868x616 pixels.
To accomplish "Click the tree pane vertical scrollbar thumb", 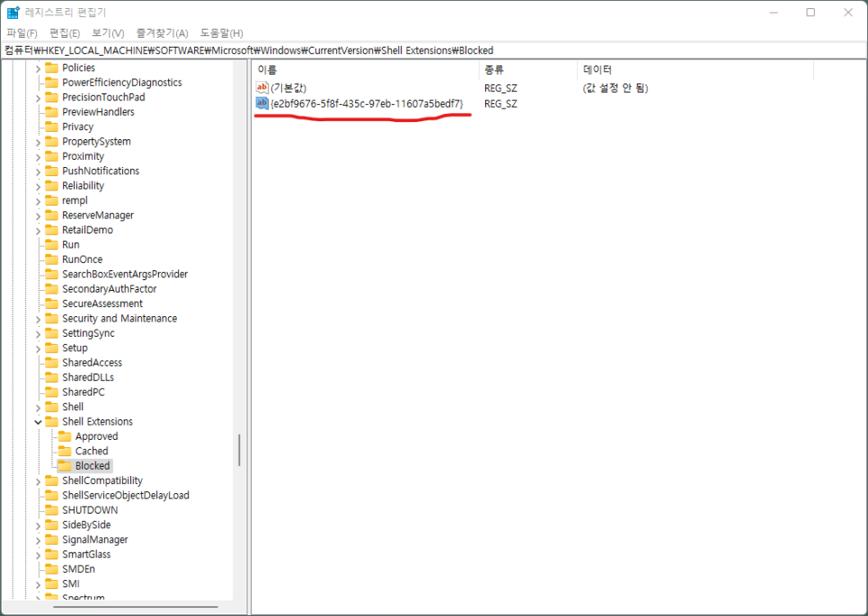I will click(239, 450).
